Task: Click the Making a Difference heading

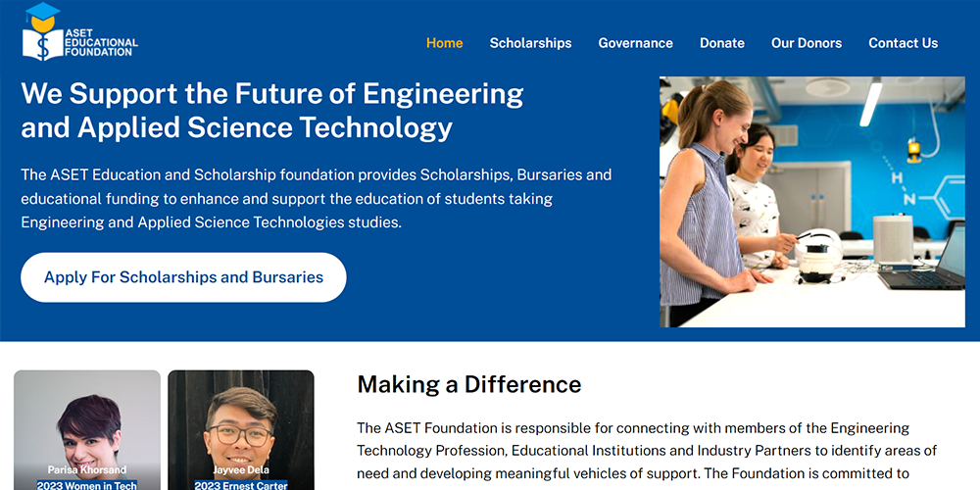Action: pyautogui.click(x=468, y=384)
